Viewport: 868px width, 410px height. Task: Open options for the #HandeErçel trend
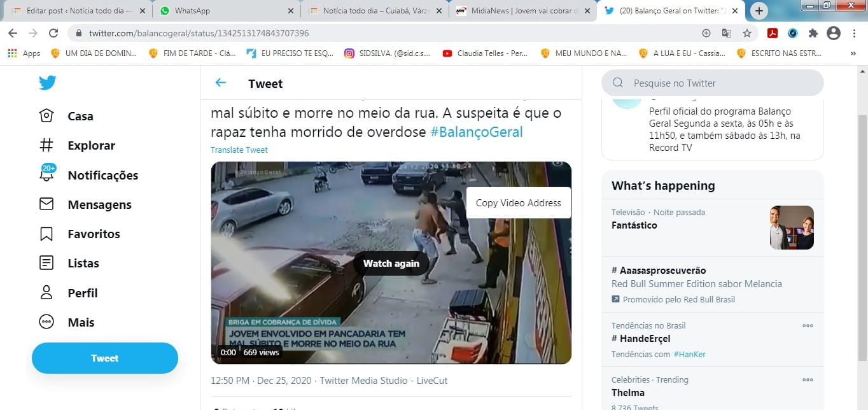coord(808,325)
